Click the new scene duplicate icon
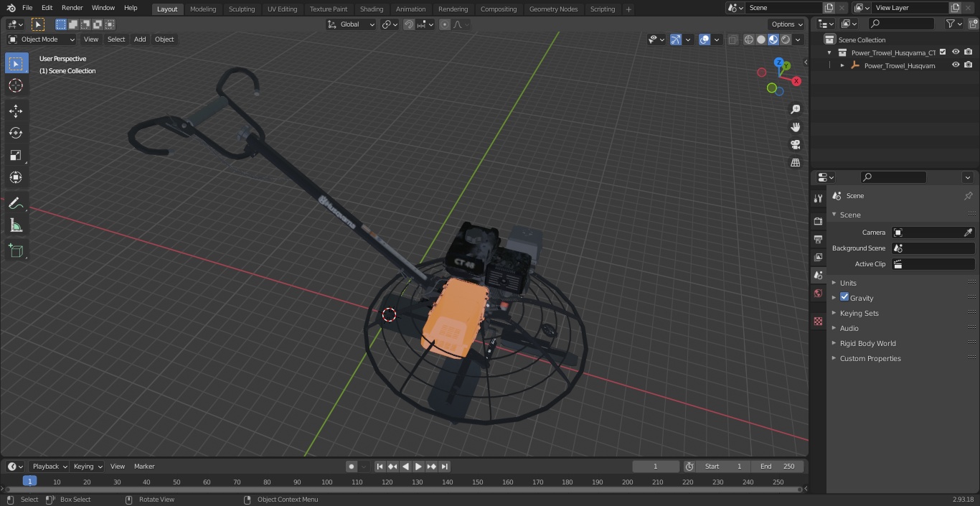 (829, 8)
